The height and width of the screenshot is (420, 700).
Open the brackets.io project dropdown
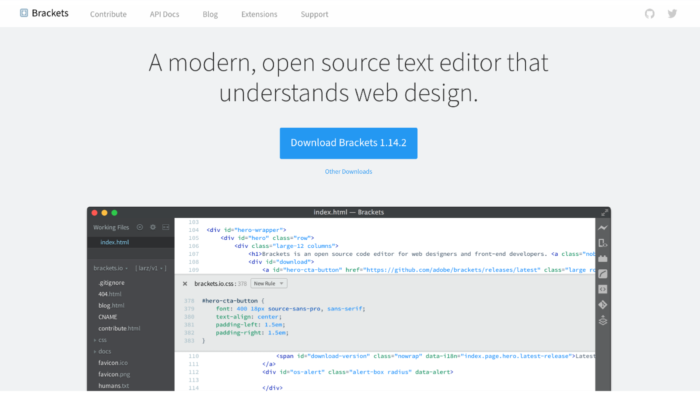pos(110,268)
